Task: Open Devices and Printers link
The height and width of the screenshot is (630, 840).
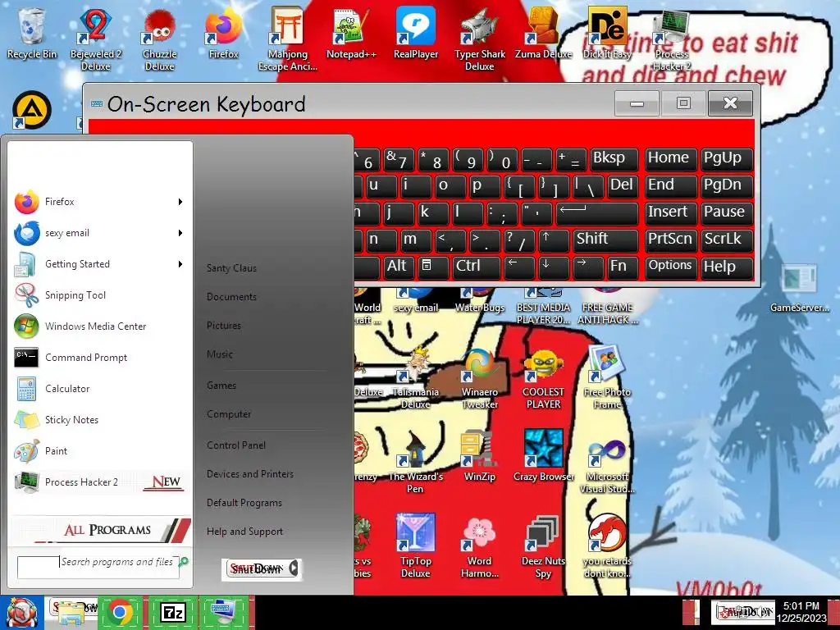Action: click(x=250, y=474)
